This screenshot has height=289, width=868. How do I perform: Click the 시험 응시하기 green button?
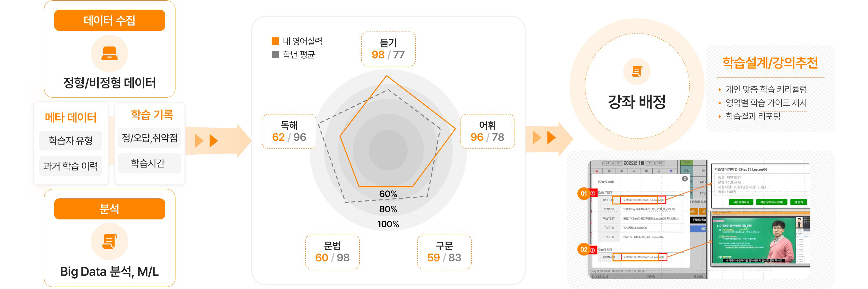[x=741, y=202]
